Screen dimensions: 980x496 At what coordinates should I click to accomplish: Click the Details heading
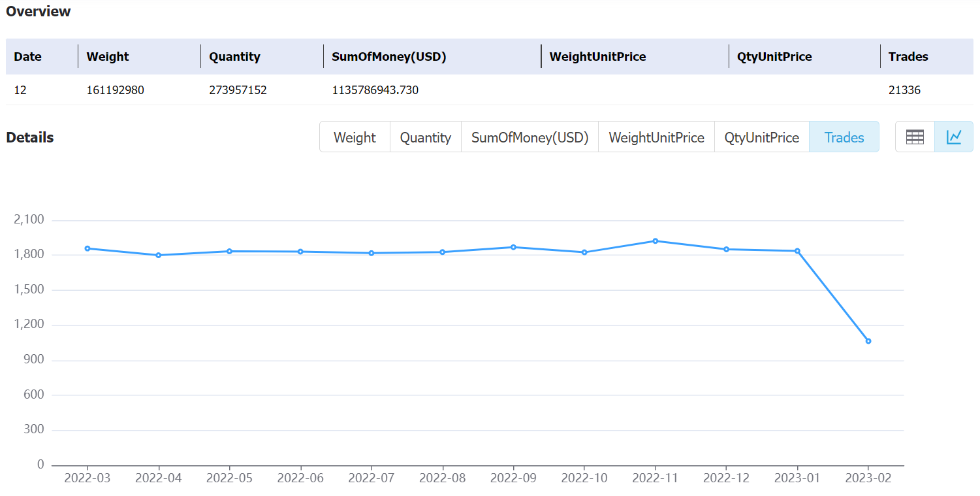point(30,137)
